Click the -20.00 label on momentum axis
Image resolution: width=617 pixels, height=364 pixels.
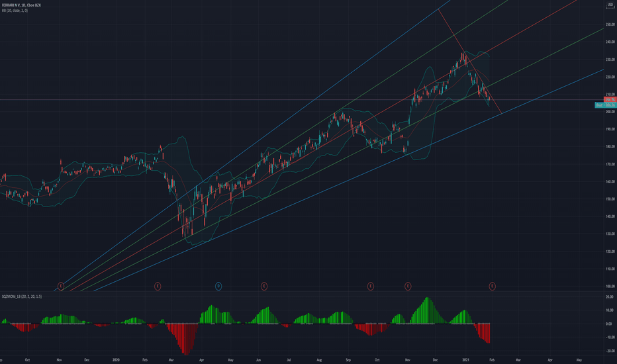(x=609, y=351)
